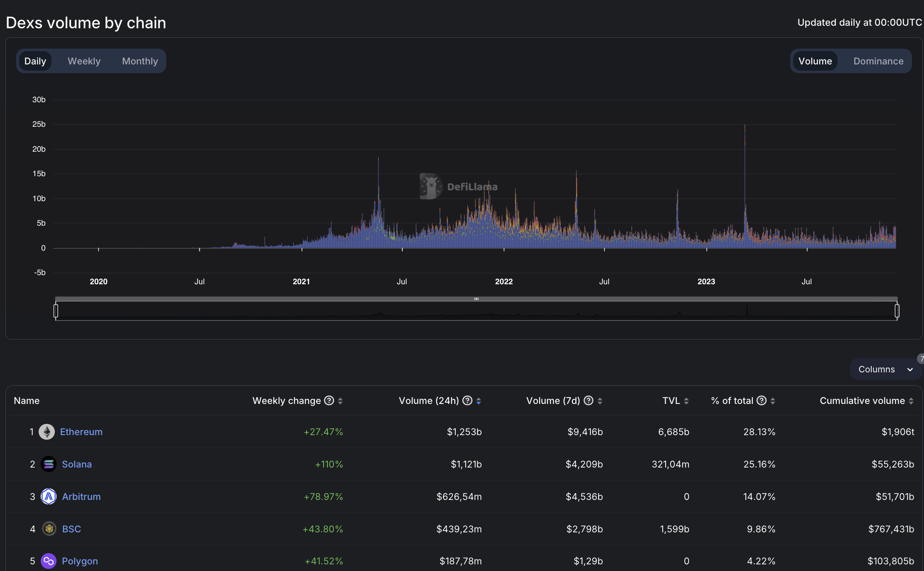Open the BSC chain logo icon

pos(49,529)
